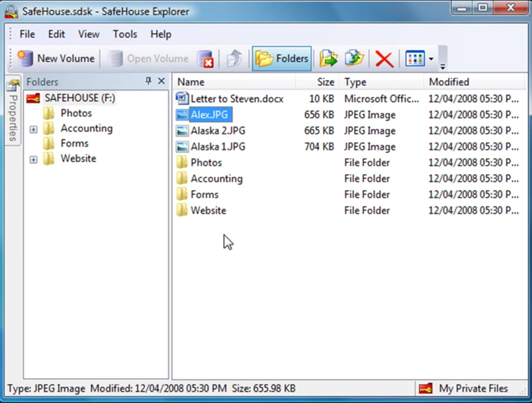The image size is (532, 403).
Task: Click the views grid icon
Action: [x=414, y=59]
